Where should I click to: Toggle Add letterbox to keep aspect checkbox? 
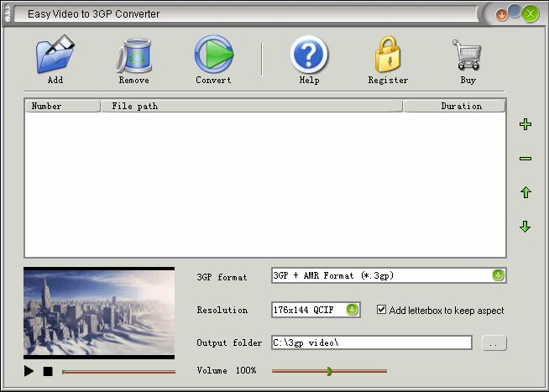pos(382,310)
